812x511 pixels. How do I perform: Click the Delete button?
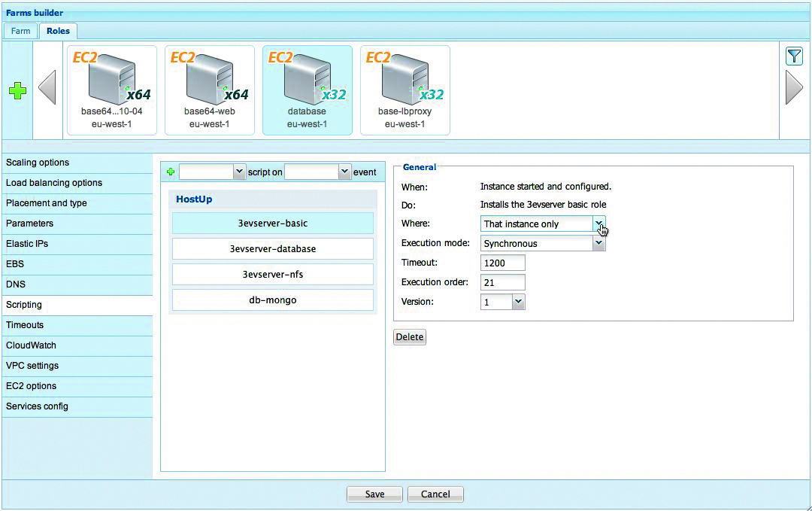click(x=409, y=337)
